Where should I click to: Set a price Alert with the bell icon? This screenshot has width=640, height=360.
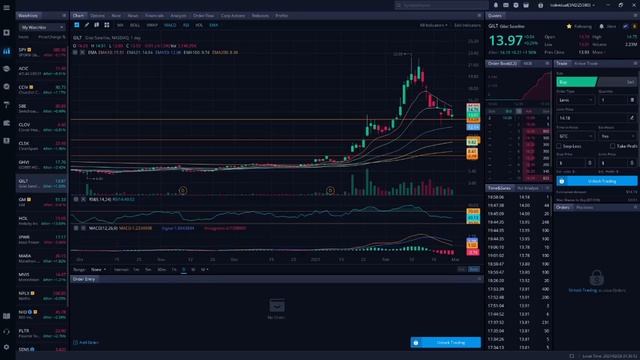[x=601, y=26]
